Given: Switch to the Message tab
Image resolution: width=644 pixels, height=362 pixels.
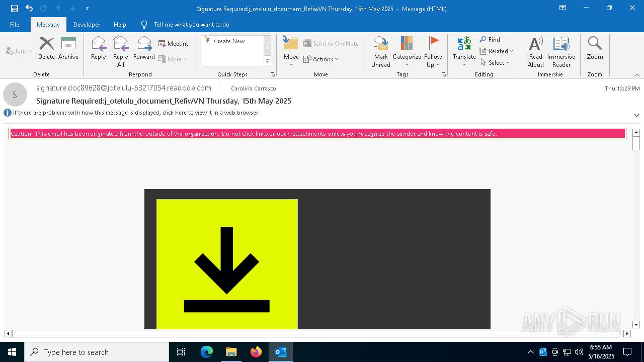Looking at the screenshot, I should [x=48, y=24].
